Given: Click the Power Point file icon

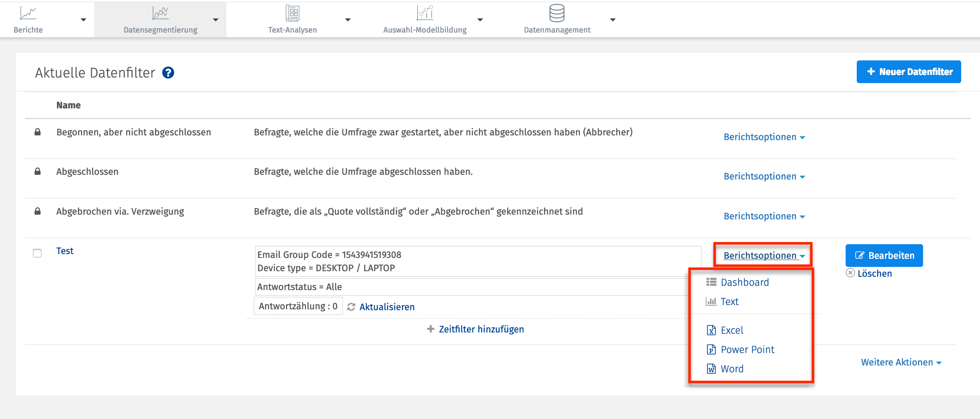Looking at the screenshot, I should 711,349.
